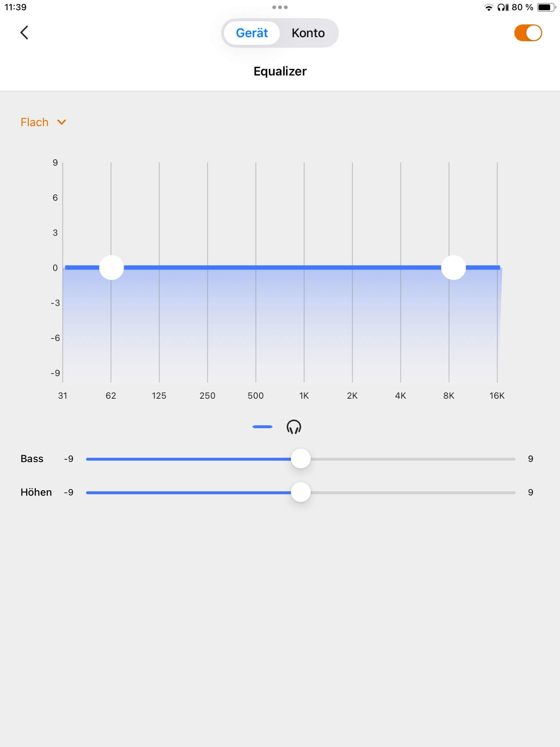Tap the headphones icon below the graph
This screenshot has height=747, width=560.
tap(294, 426)
